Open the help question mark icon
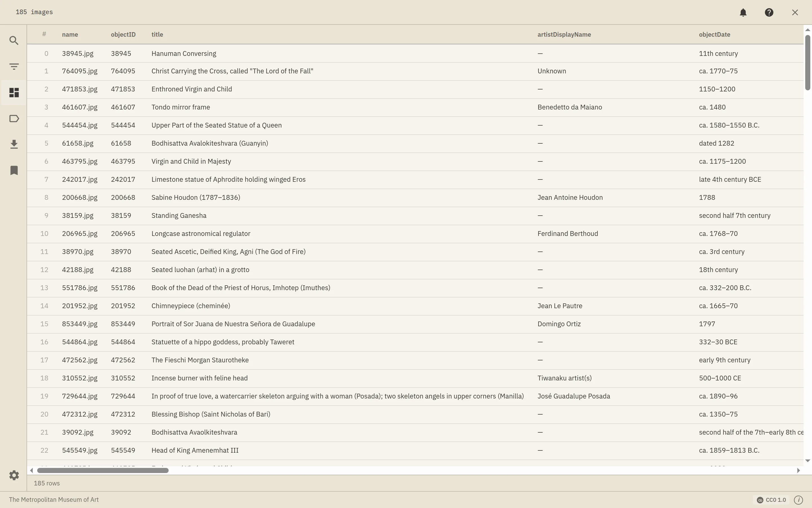This screenshot has width=812, height=508. point(769,12)
